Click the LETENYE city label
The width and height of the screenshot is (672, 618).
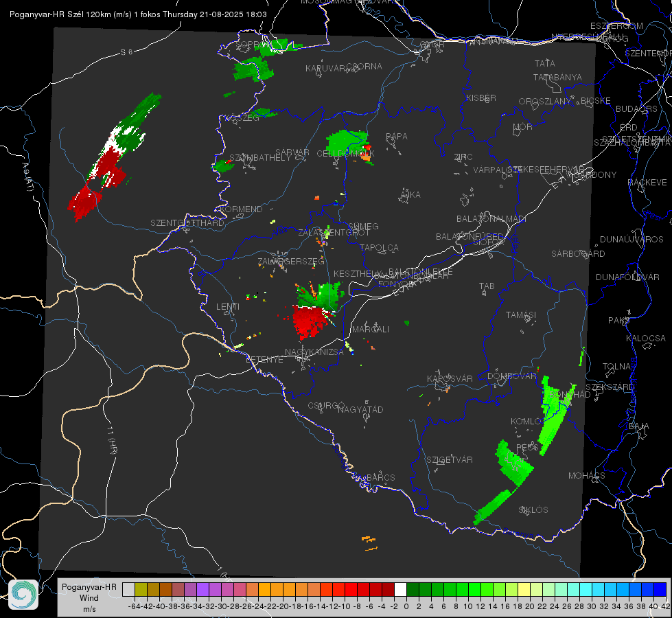click(x=264, y=360)
